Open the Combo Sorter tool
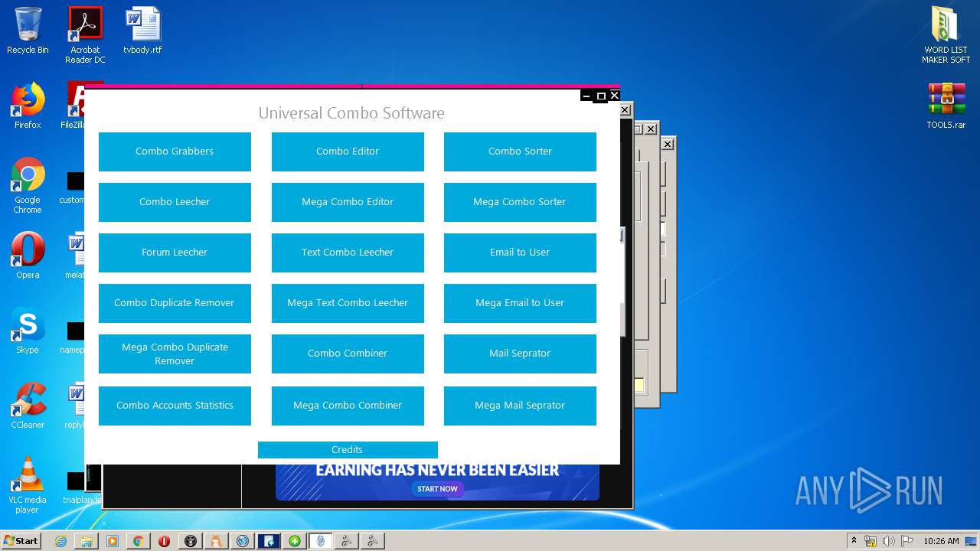Image resolution: width=980 pixels, height=551 pixels. [520, 152]
